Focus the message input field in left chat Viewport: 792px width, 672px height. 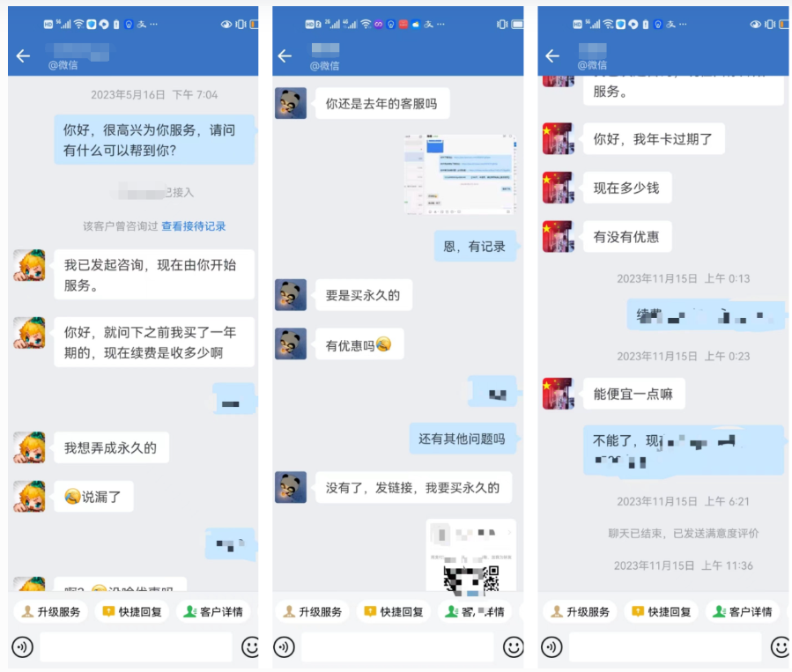[137, 646]
